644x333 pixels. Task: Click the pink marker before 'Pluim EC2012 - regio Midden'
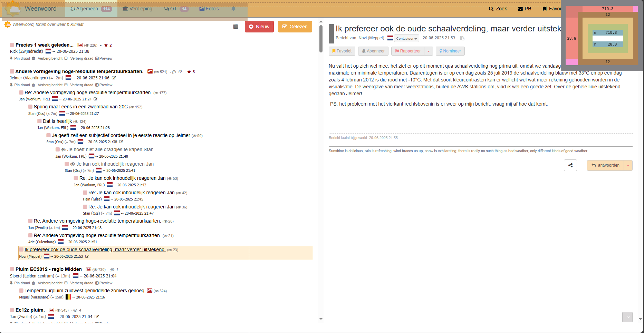pyautogui.click(x=12, y=269)
